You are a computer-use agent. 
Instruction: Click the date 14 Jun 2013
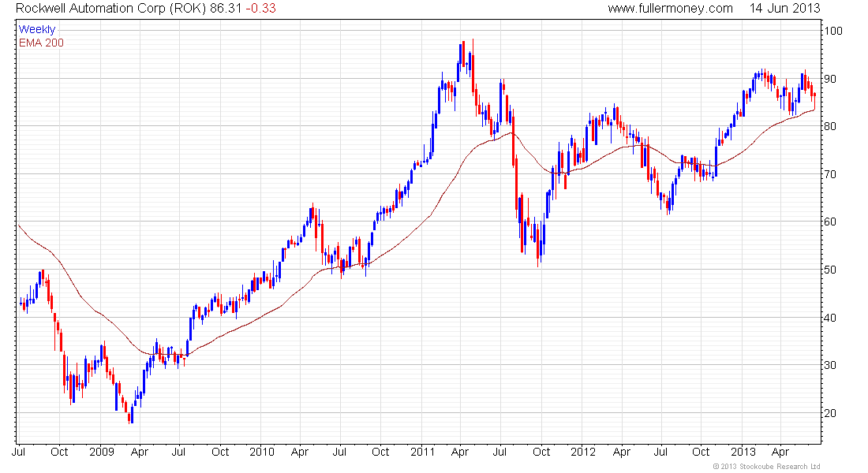pyautogui.click(x=784, y=9)
